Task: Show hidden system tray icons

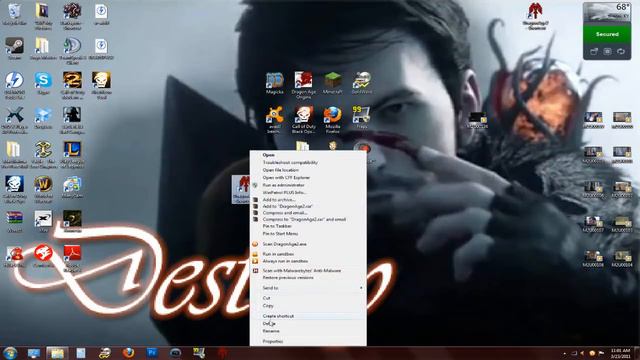Action: click(x=564, y=353)
